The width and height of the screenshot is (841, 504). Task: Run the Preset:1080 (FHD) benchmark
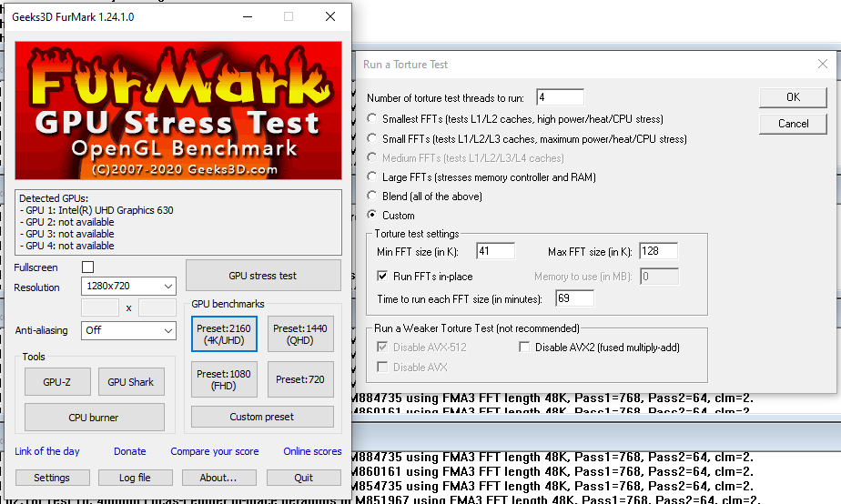coord(224,379)
